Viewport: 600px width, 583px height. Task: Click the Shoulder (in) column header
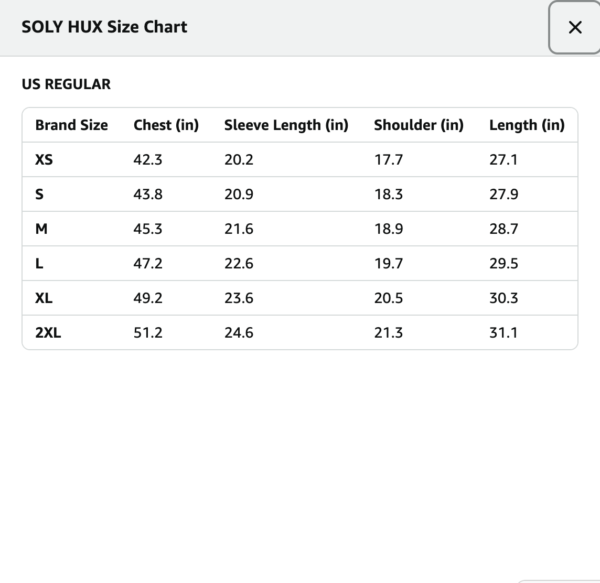click(x=419, y=125)
